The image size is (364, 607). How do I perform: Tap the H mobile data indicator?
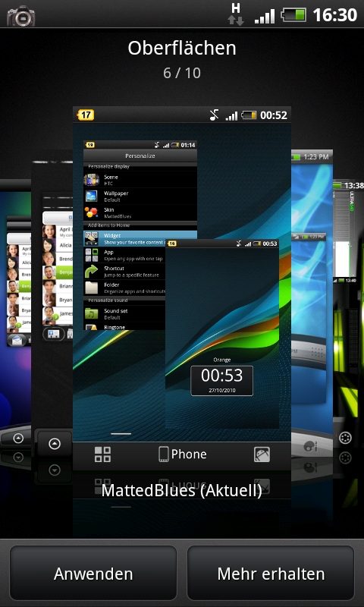(236, 14)
